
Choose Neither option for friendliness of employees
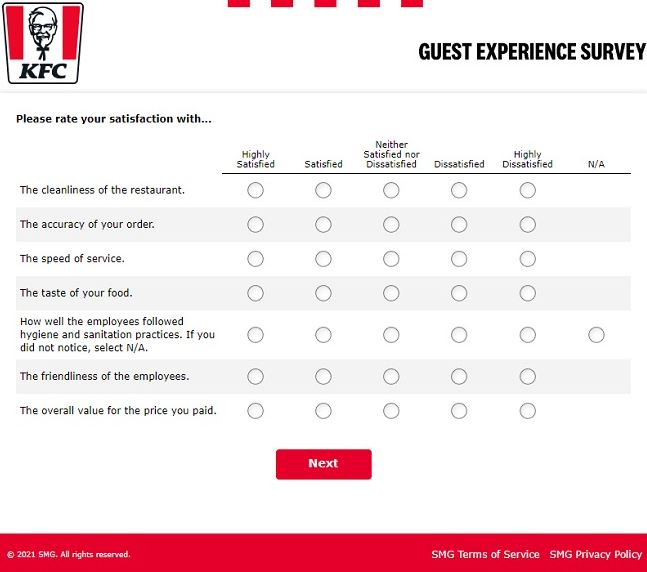(391, 376)
